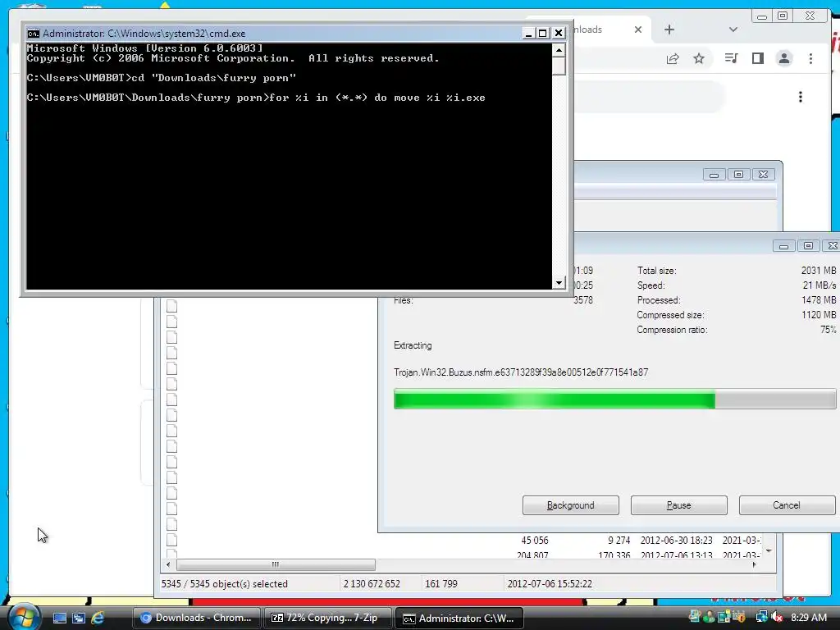Click cmd window title bar icon

pos(33,33)
